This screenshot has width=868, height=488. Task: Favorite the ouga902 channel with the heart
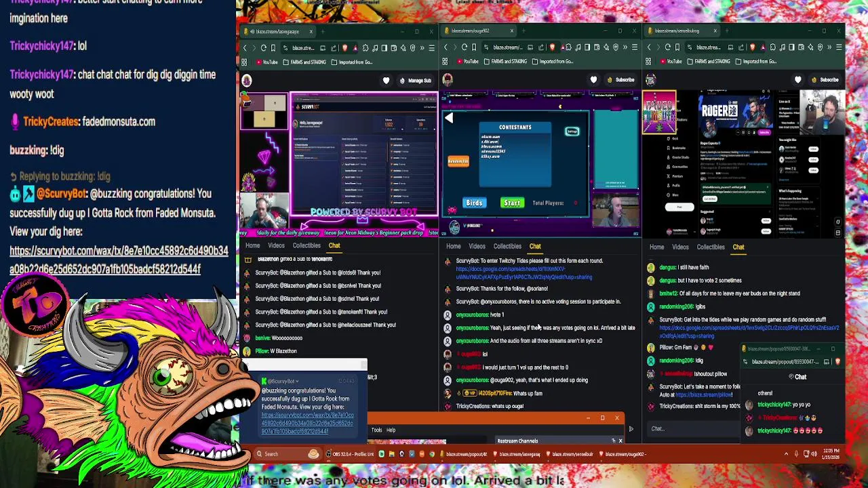click(593, 80)
